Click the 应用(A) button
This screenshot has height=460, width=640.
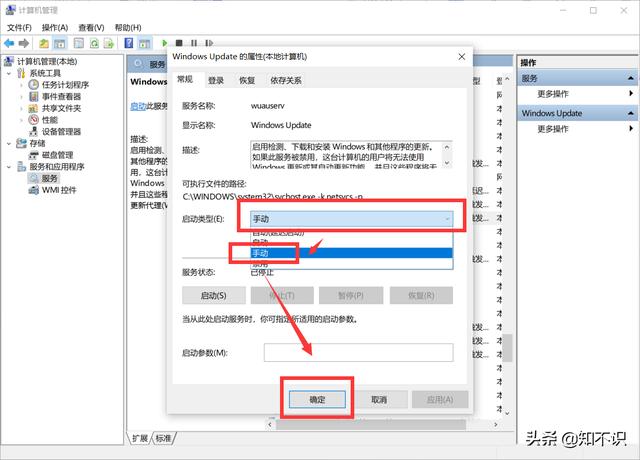pos(440,400)
